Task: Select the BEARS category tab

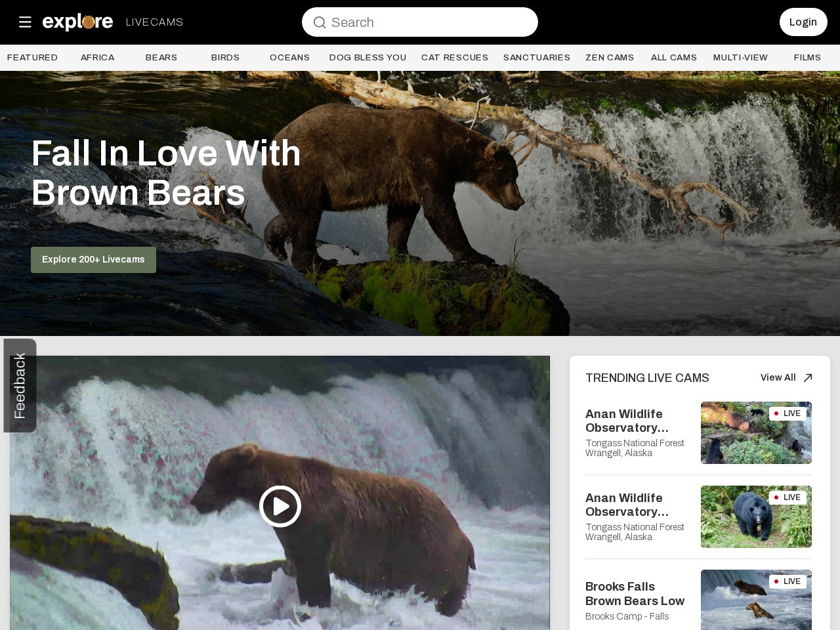Action: tap(161, 58)
